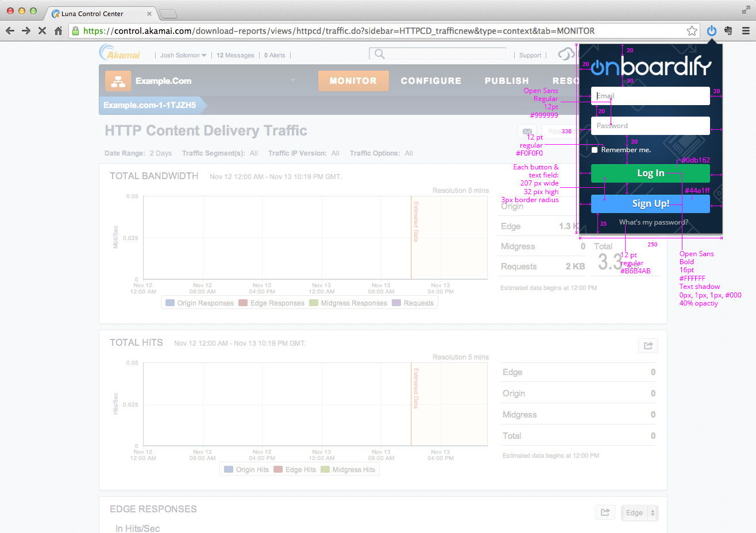Click the browser address bar URL
This screenshot has width=756, height=533.
[339, 31]
